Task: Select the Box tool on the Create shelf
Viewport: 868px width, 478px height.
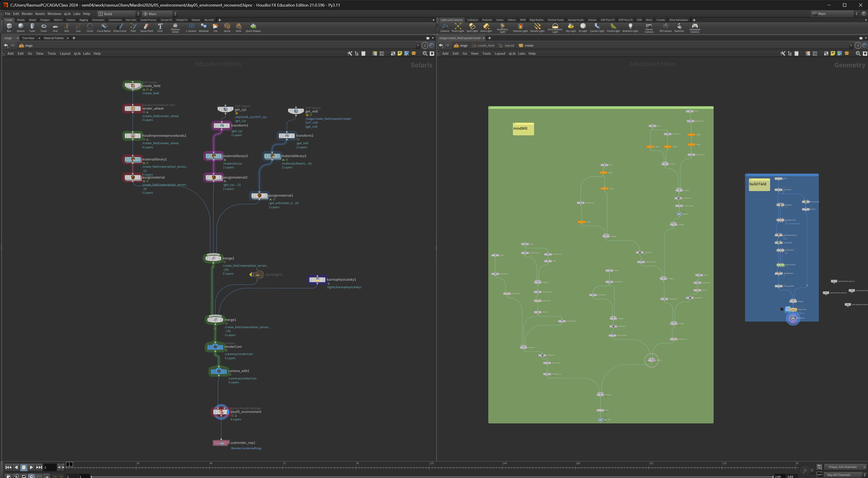Action: [x=9, y=27]
